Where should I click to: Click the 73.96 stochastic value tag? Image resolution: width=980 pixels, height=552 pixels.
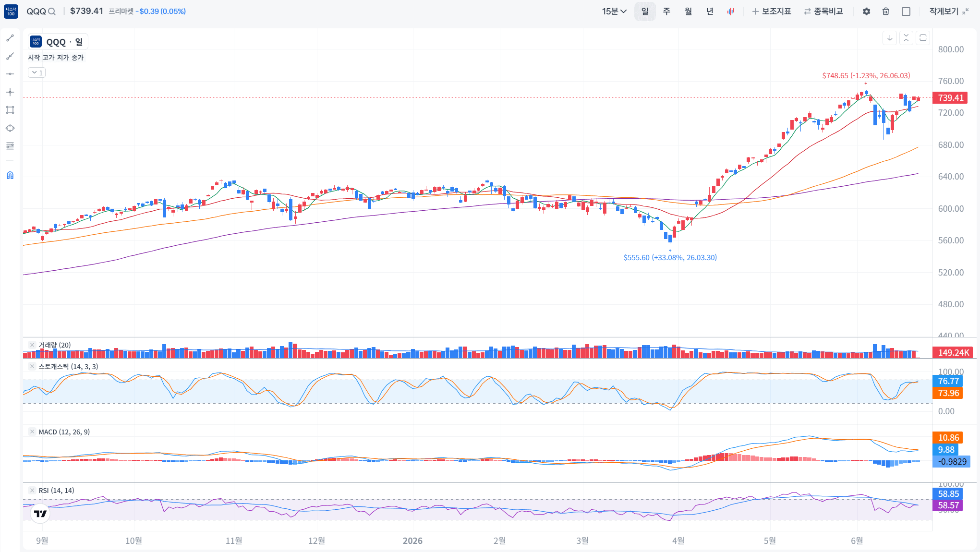click(948, 393)
